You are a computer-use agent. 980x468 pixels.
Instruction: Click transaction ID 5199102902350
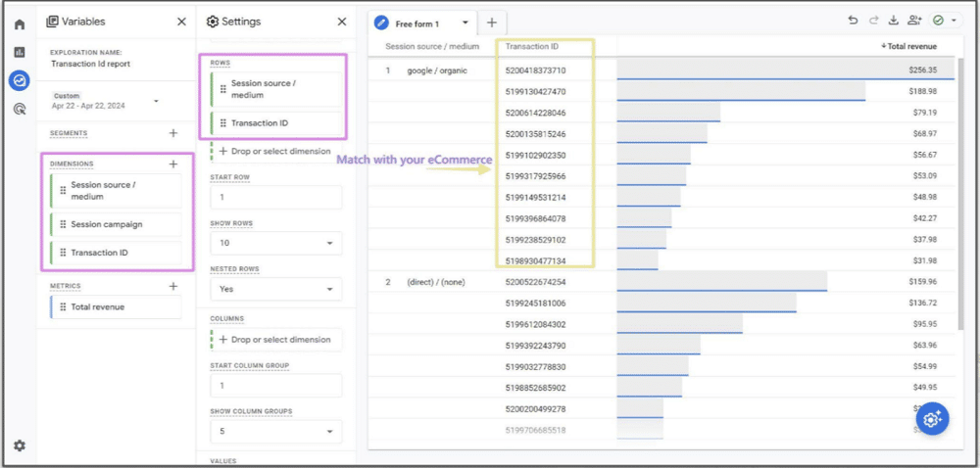536,156
